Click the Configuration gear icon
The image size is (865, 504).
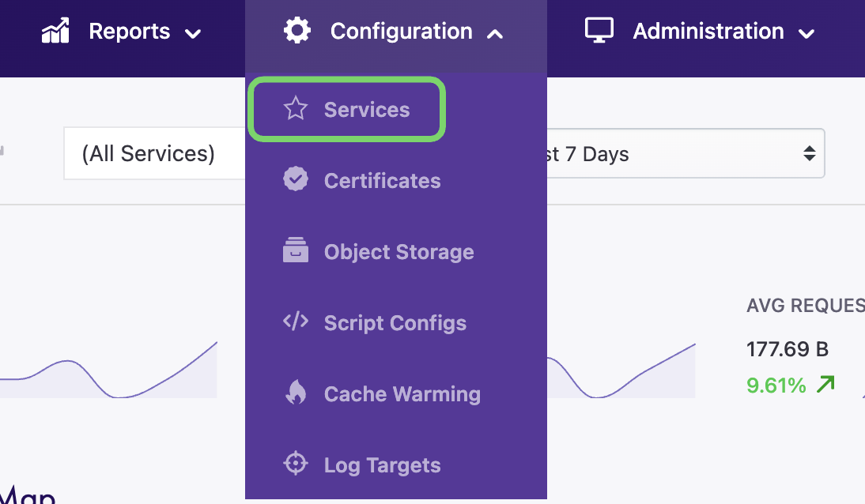(x=297, y=32)
